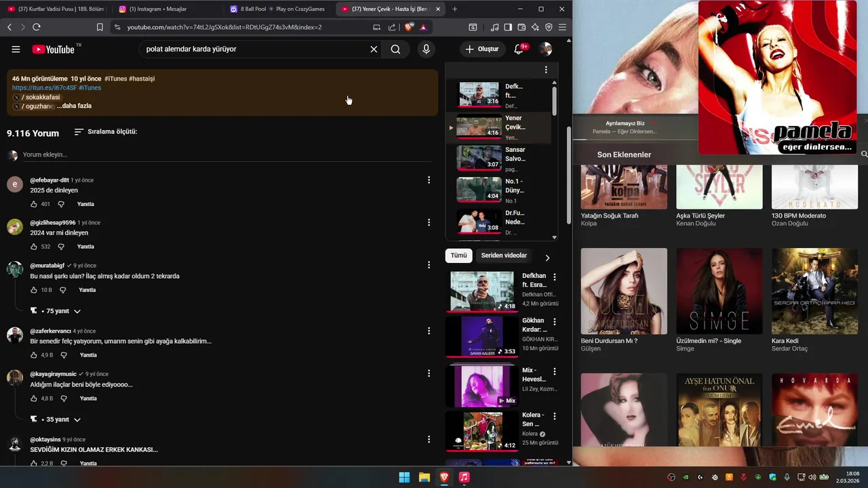868x488 pixels.
Task: Click the browser address bar URL
Action: tap(224, 27)
